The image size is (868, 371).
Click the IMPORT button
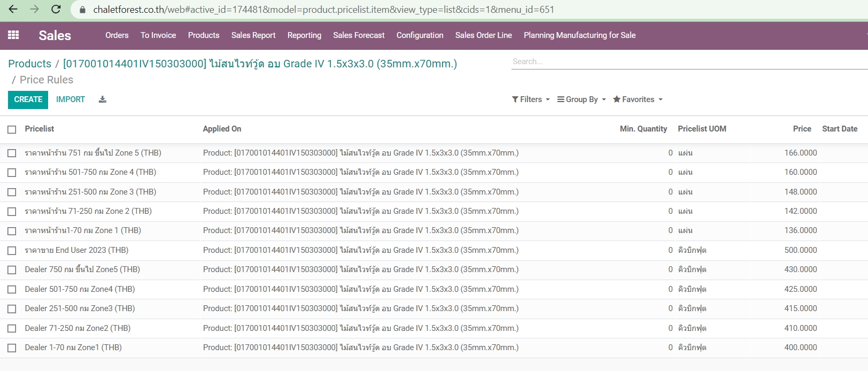[x=71, y=99]
